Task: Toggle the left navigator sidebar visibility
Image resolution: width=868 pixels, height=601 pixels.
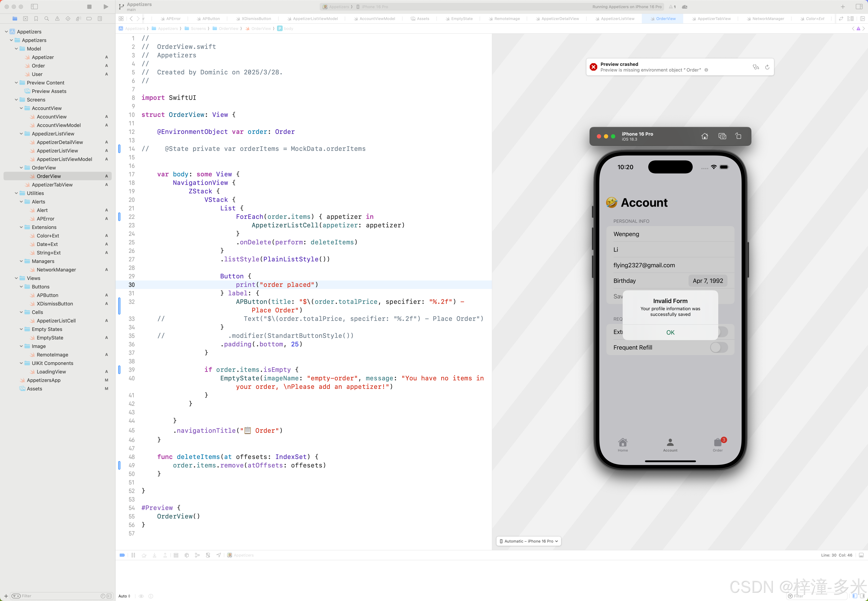Action: (x=34, y=7)
